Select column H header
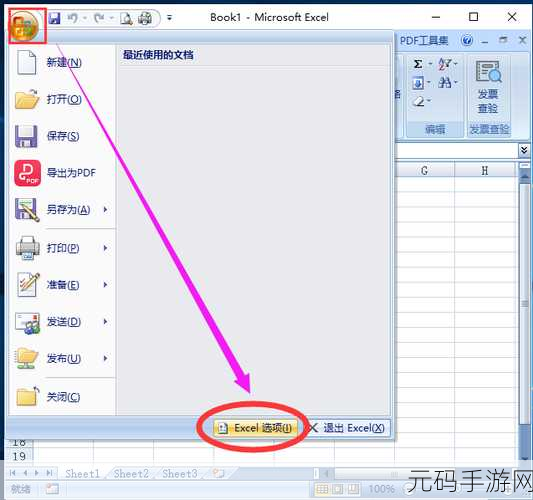533x500 pixels. 485,170
